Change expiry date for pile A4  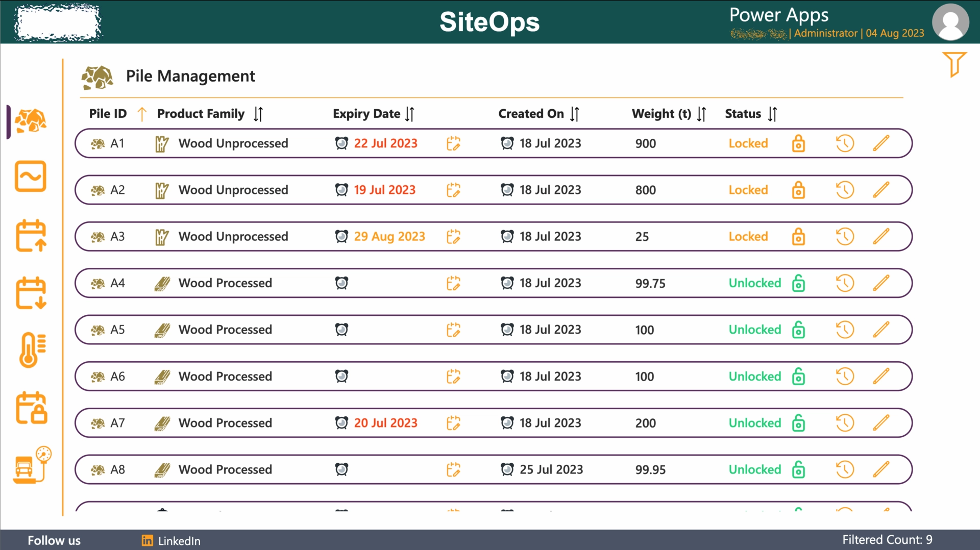click(453, 283)
